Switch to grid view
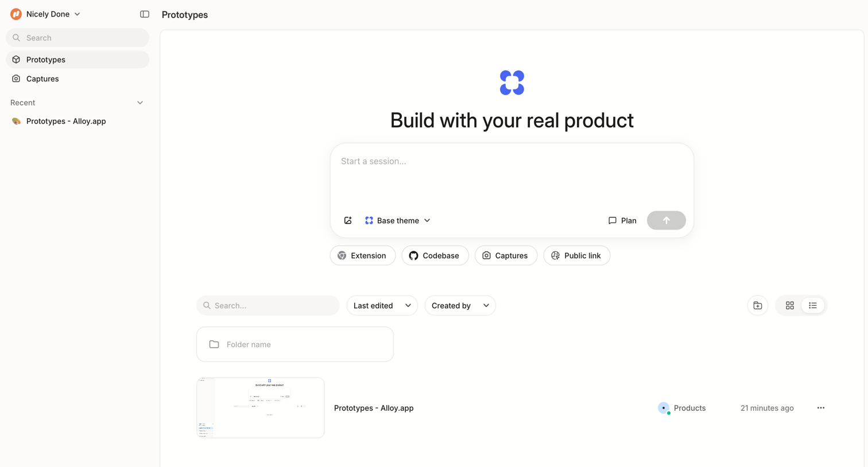 [x=790, y=306]
